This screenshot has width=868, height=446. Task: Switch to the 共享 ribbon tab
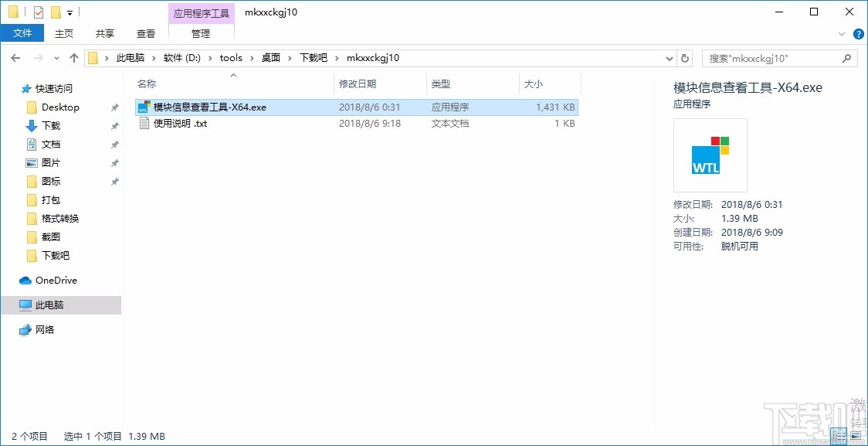click(104, 33)
